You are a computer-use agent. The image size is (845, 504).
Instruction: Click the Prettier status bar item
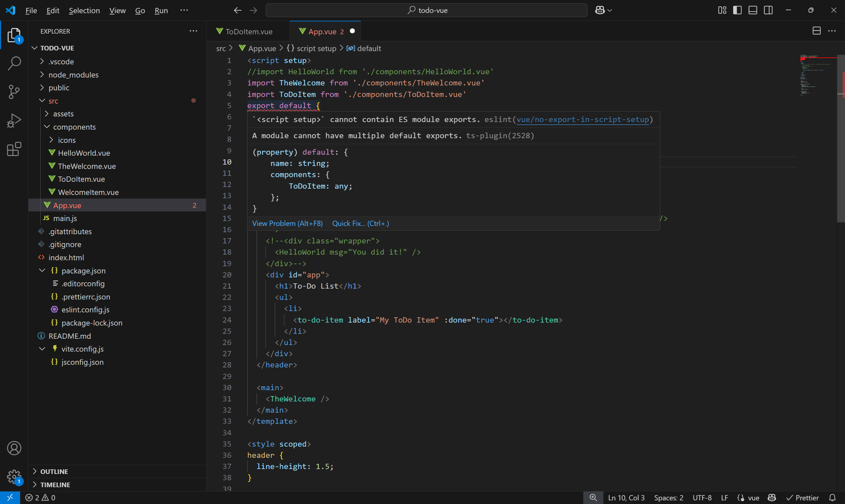(803, 497)
